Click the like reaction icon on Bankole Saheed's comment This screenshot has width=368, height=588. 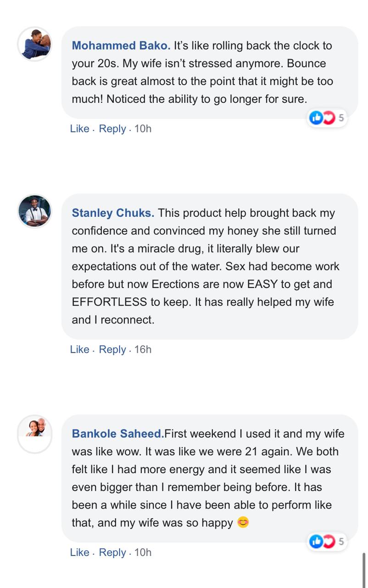(316, 542)
